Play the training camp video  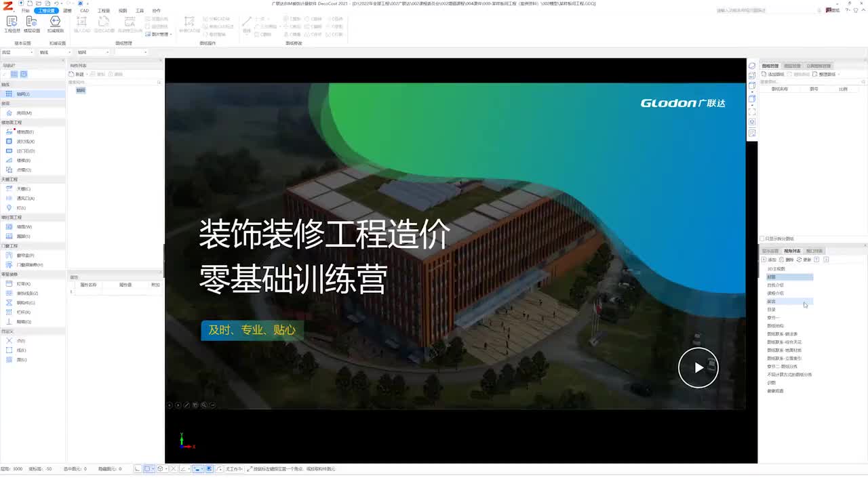698,367
